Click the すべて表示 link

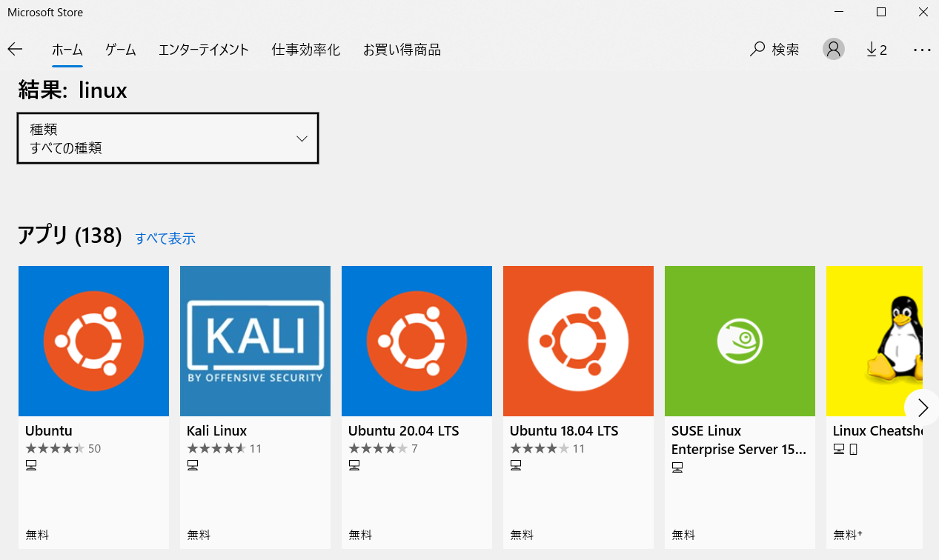165,238
